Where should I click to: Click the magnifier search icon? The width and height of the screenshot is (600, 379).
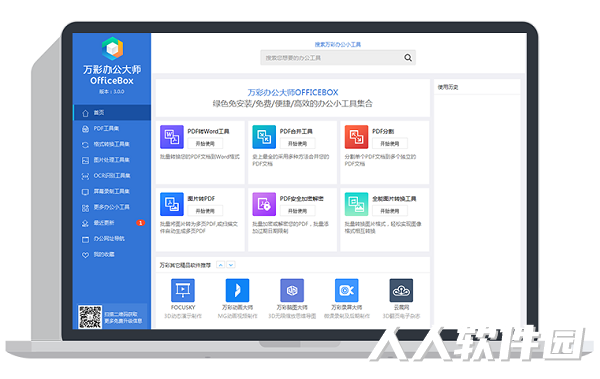tap(408, 58)
